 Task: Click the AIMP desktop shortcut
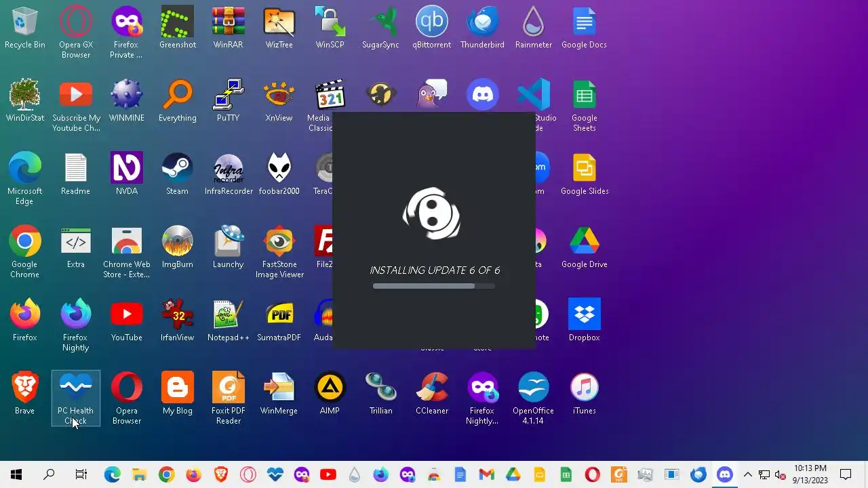tap(330, 394)
